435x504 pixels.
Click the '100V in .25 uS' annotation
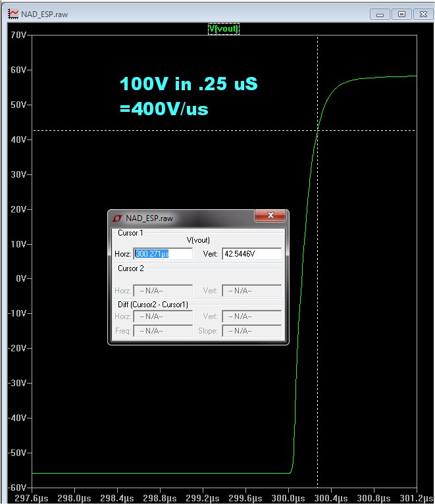click(x=188, y=84)
